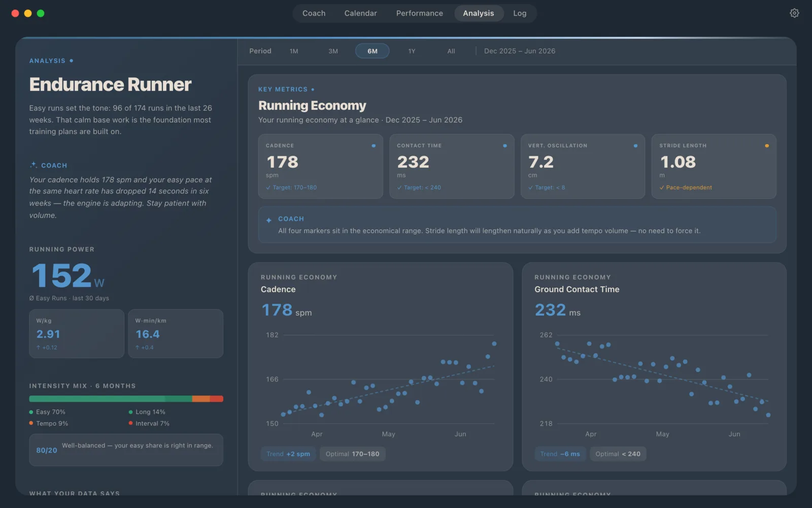
Task: Open the Log tab
Action: [x=520, y=13]
